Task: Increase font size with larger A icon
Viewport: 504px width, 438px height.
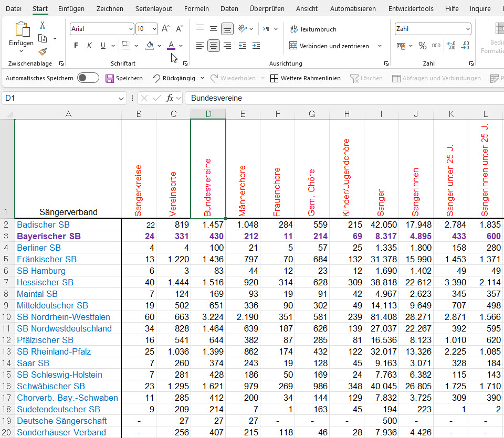Action: click(165, 29)
